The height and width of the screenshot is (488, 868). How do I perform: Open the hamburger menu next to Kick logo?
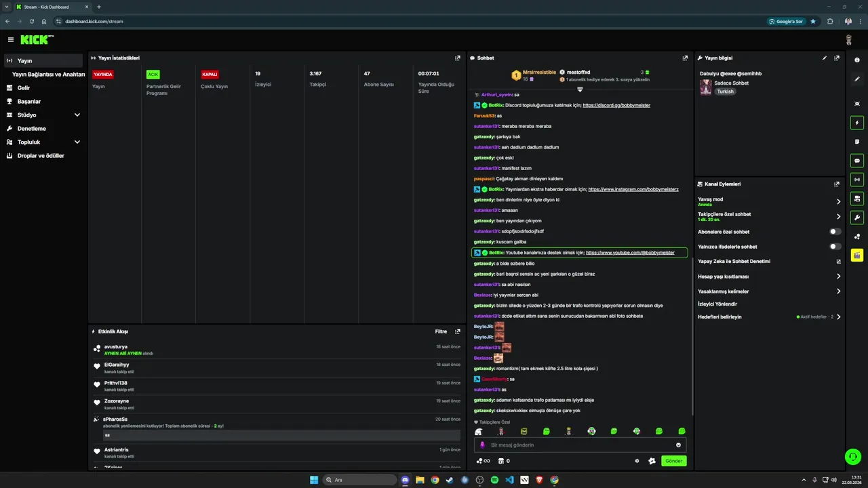tap(10, 40)
